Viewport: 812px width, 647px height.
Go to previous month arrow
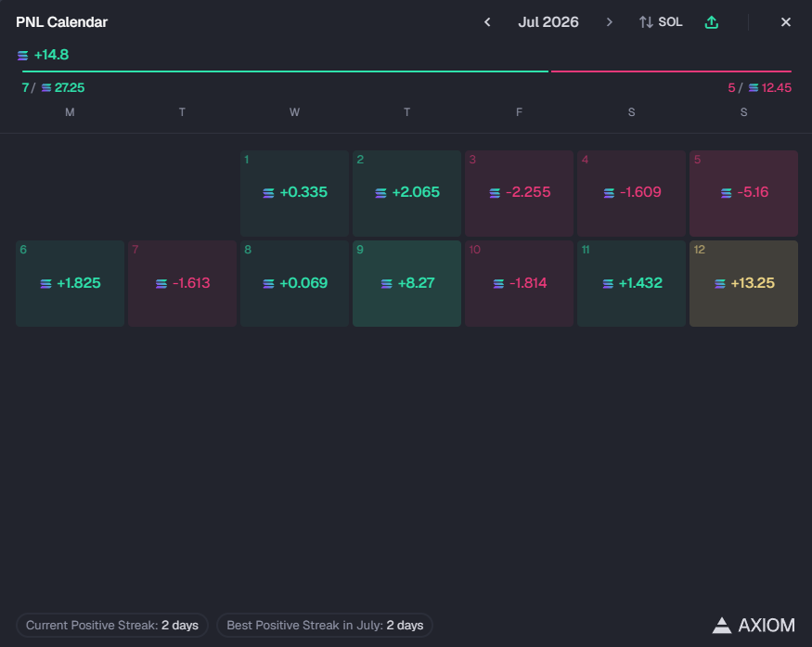487,22
